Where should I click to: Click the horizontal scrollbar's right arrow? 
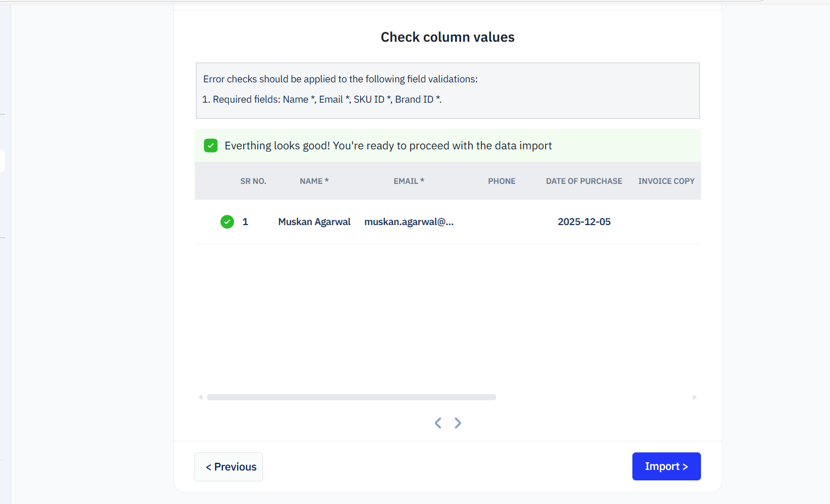694,397
